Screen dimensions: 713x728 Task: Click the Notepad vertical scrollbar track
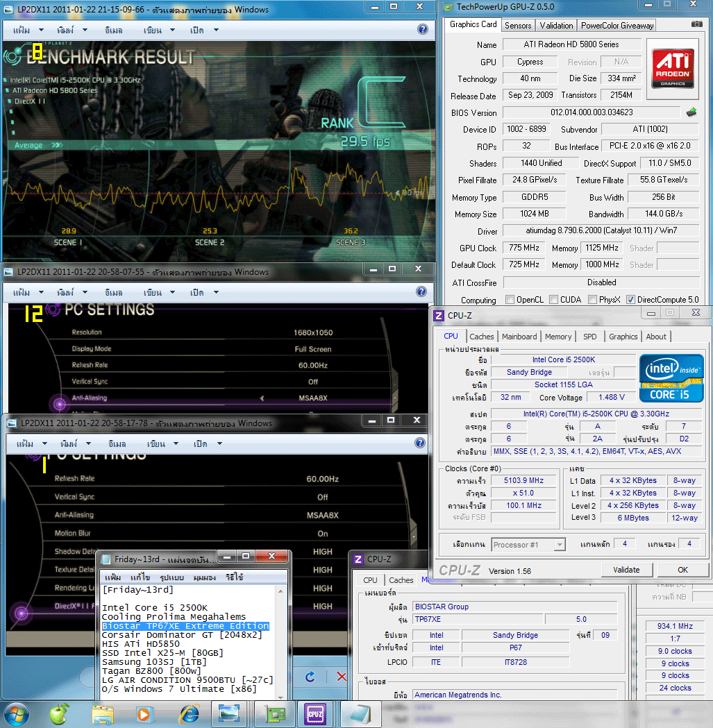click(280, 644)
